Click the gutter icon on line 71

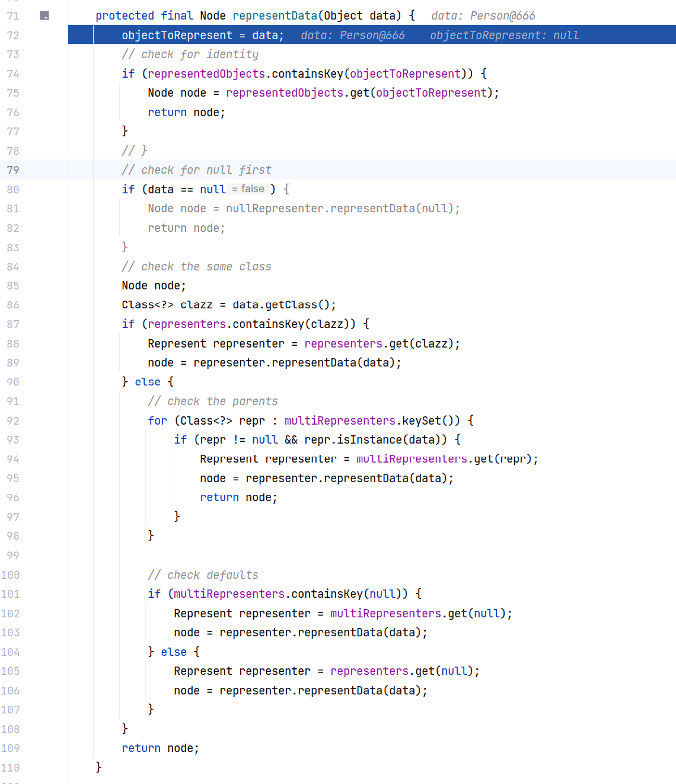[44, 15]
